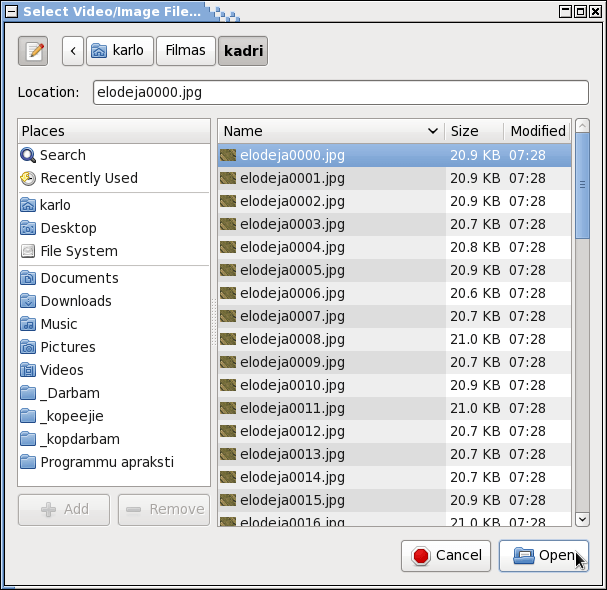Open the Filmas breadcrumb folder
Image resolution: width=607 pixels, height=590 pixels.
185,51
